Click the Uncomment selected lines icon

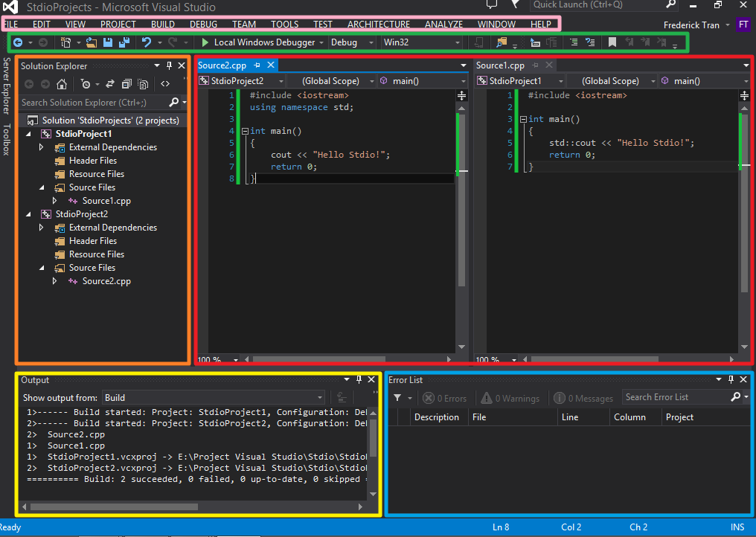pyautogui.click(x=590, y=42)
